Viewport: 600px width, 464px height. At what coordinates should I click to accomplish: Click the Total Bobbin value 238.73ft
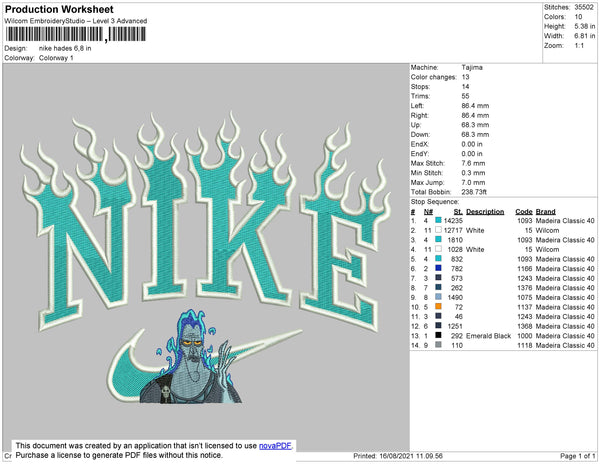pyautogui.click(x=474, y=192)
